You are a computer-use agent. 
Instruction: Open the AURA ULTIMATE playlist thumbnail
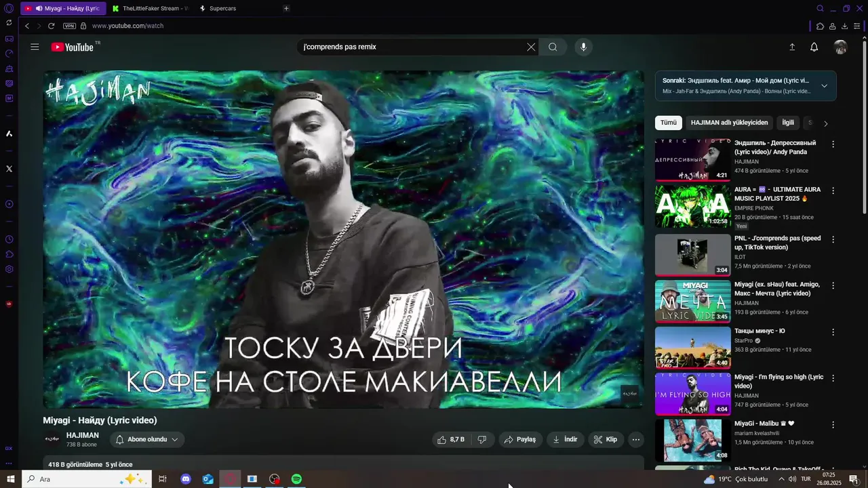692,206
